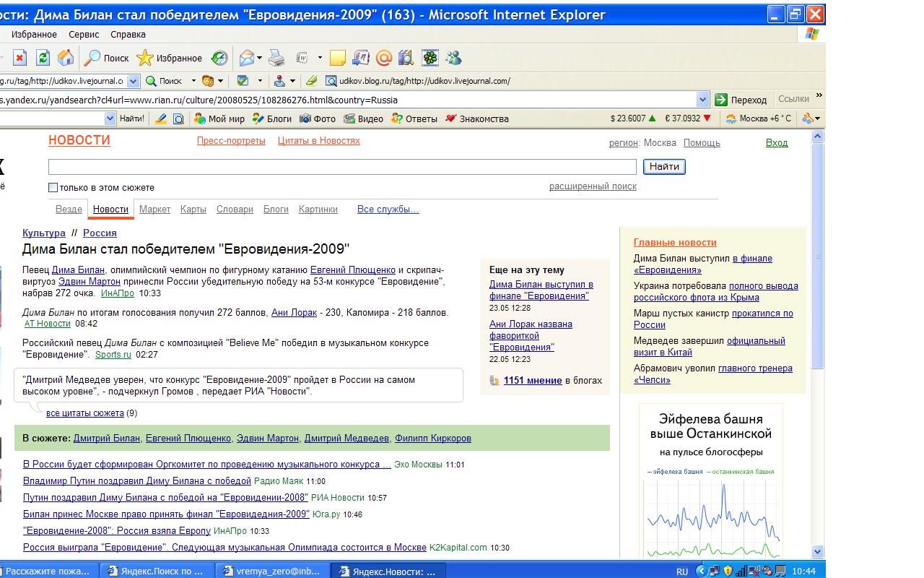Refresh the page with the green arrows icon
The height and width of the screenshot is (578, 924).
click(x=43, y=58)
